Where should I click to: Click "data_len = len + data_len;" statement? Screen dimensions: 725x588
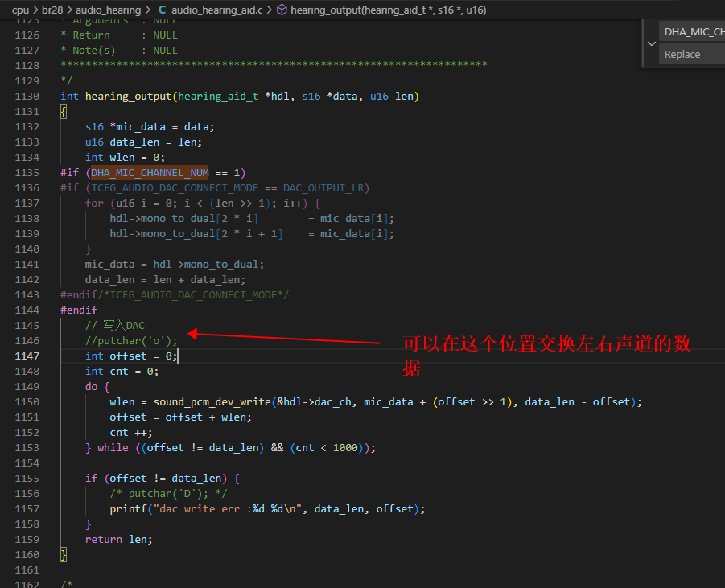[x=165, y=279]
